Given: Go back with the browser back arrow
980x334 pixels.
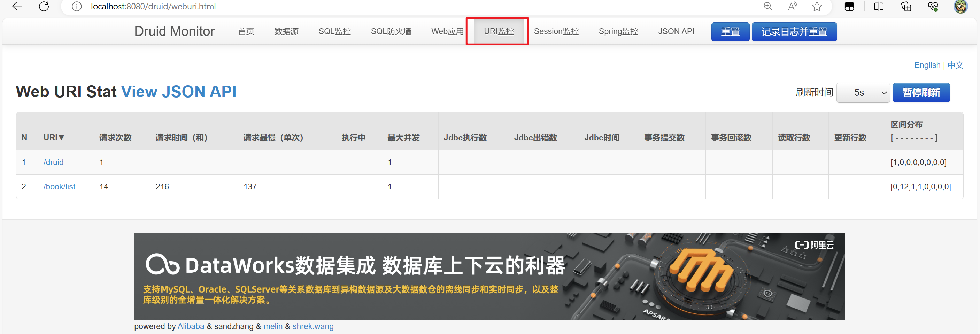Looking at the screenshot, I should coord(17,7).
